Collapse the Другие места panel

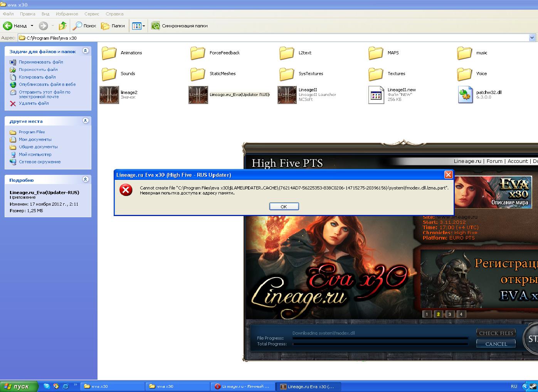tap(86, 121)
